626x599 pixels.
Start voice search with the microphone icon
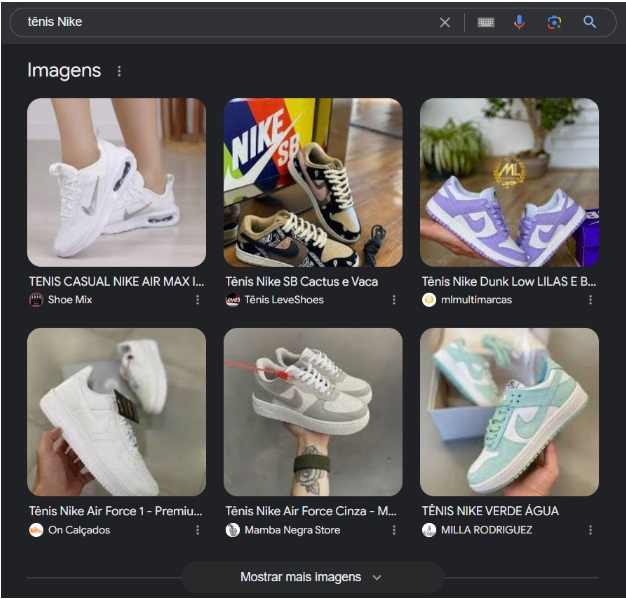point(519,22)
